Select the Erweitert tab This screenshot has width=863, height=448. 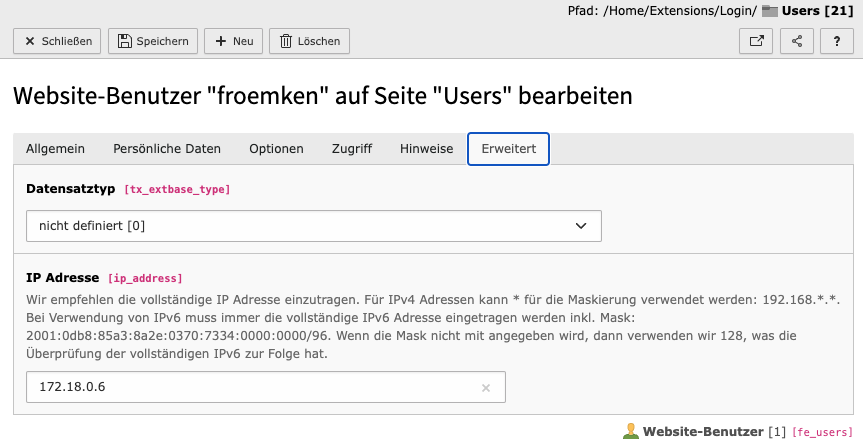[x=508, y=149]
